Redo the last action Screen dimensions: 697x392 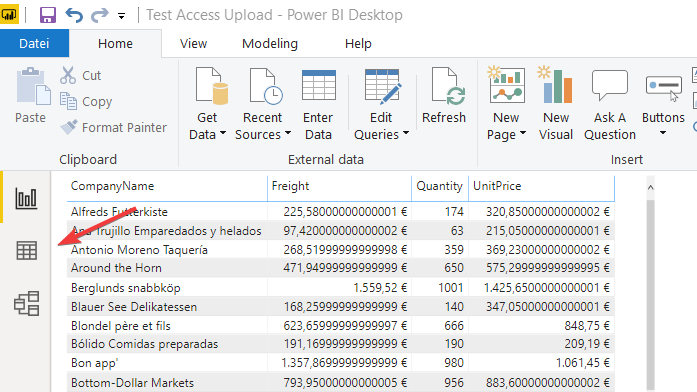point(100,15)
